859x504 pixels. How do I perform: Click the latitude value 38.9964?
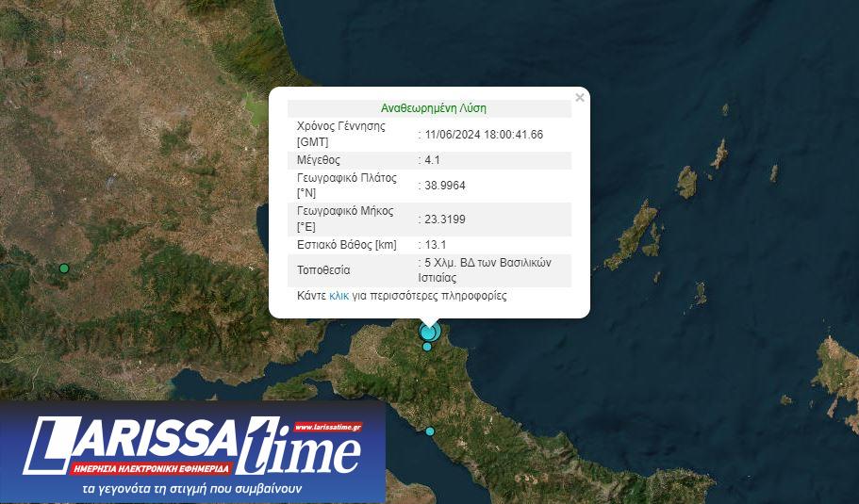(445, 186)
